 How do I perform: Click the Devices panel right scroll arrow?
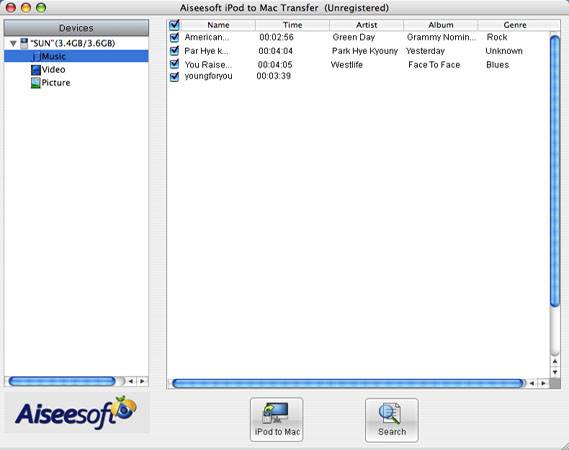pos(142,381)
